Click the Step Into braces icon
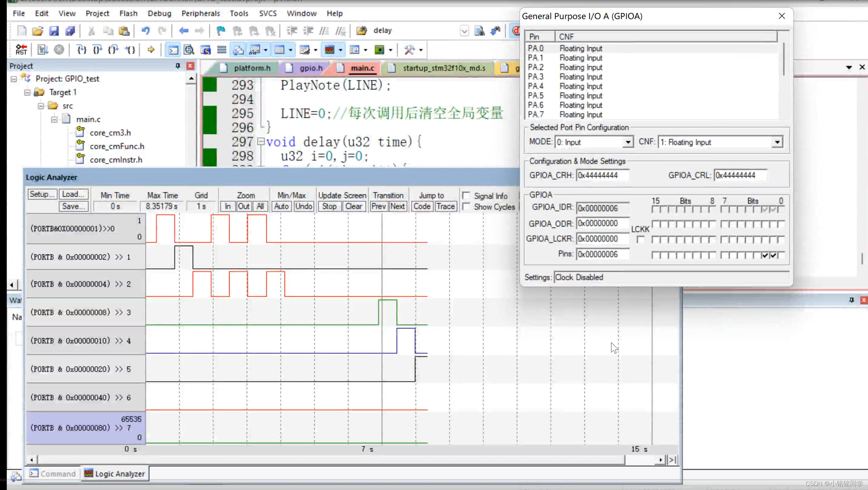The width and height of the screenshot is (868, 490). (81, 50)
